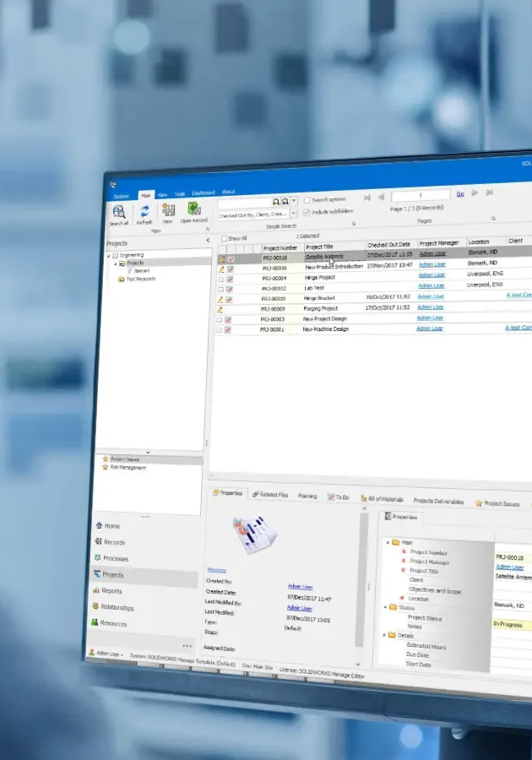Click the project Gantt chart thumbnail image
This screenshot has width=532, height=760.
pos(254,535)
